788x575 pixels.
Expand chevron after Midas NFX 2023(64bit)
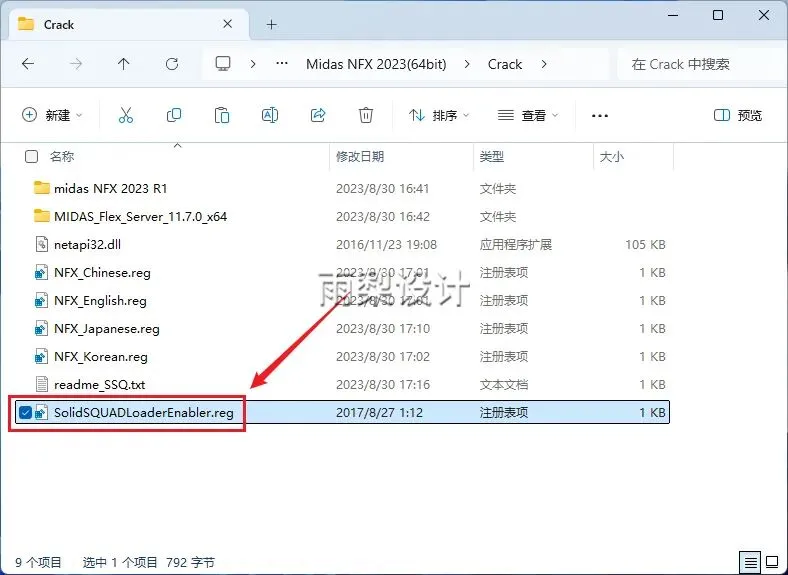pyautogui.click(x=467, y=64)
